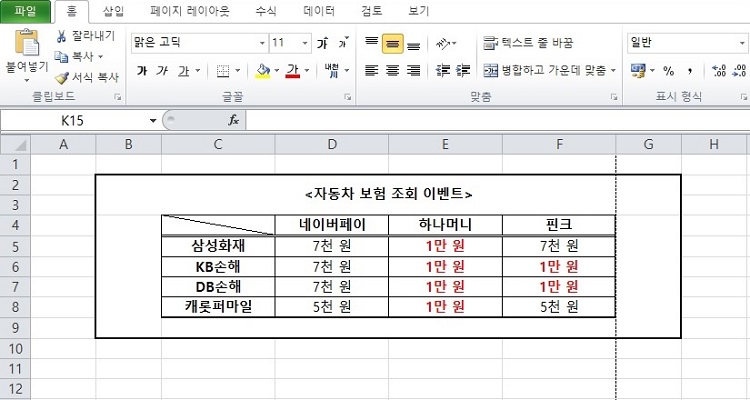
Task: Toggle bold 가 formatting
Action: pyautogui.click(x=142, y=71)
